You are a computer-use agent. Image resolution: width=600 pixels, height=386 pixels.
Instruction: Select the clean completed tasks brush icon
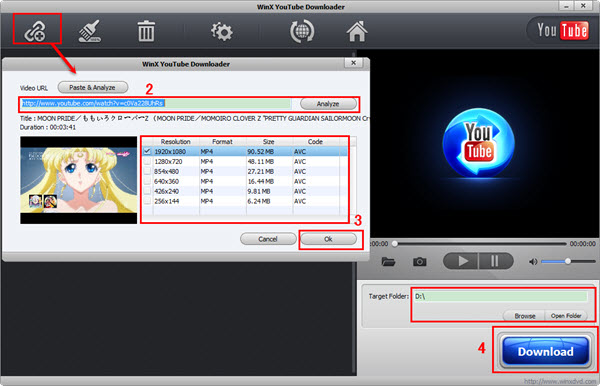[x=90, y=31]
